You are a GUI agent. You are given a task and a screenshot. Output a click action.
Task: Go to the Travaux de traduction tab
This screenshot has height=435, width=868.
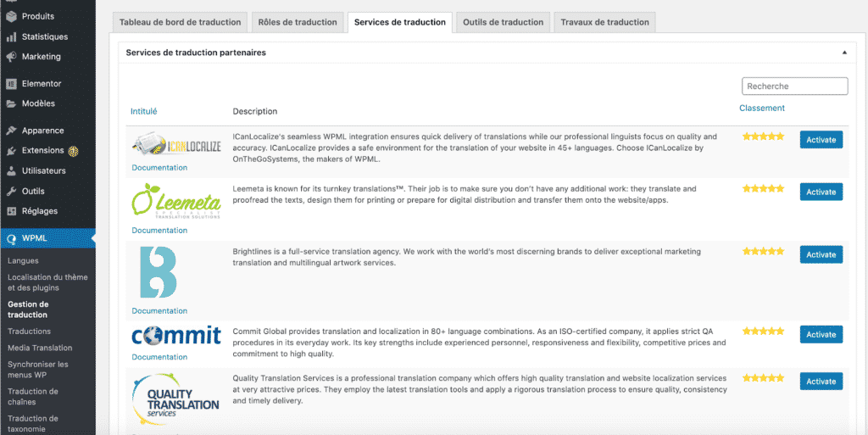point(604,22)
